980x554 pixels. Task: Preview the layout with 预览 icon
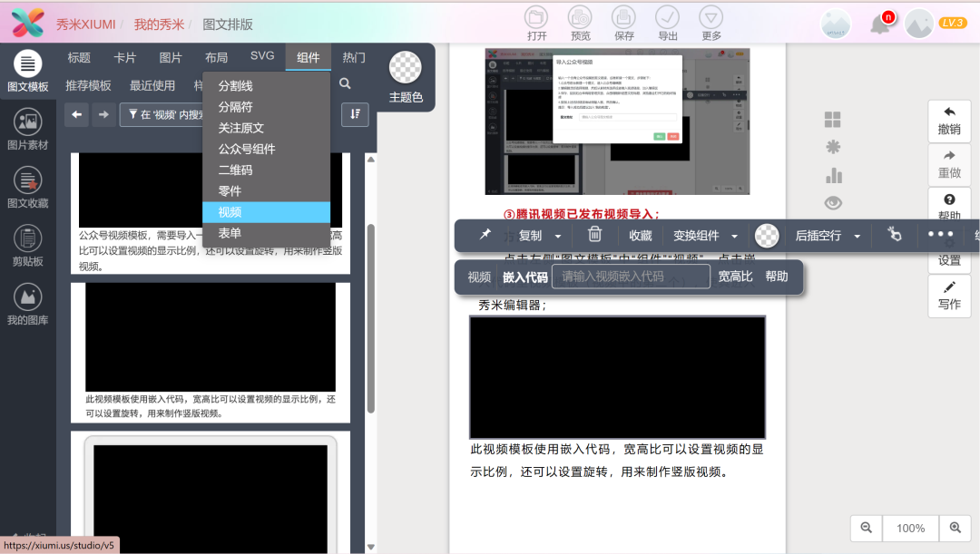(x=580, y=24)
